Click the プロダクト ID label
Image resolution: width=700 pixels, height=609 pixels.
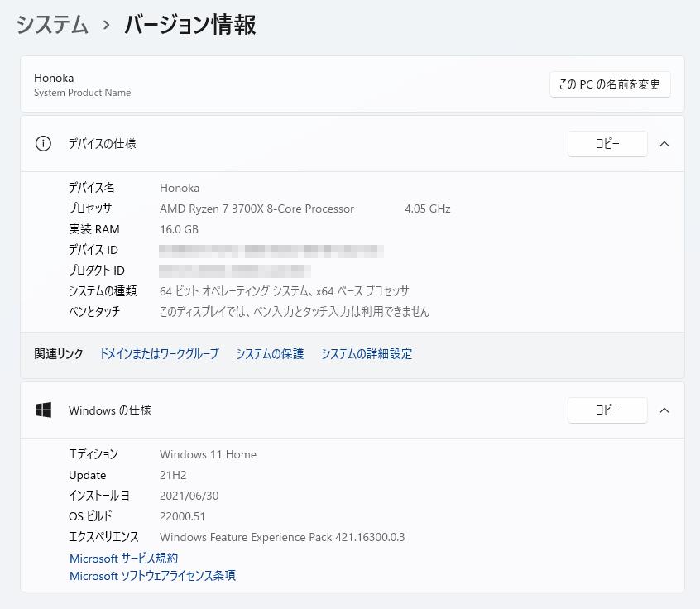(x=97, y=270)
